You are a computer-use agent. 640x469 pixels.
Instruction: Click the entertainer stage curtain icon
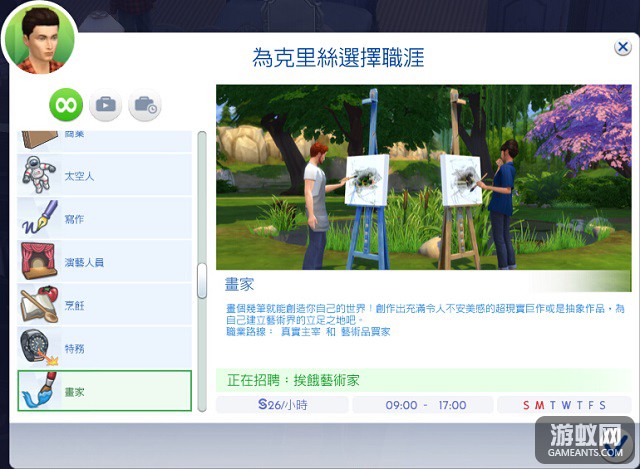point(38,261)
